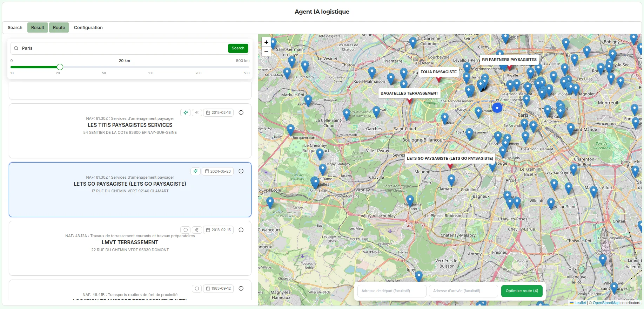Image resolution: width=644 pixels, height=309 pixels.
Task: Click the red marker under LETS GO PAYSAGISTE map label
Action: coord(450,166)
